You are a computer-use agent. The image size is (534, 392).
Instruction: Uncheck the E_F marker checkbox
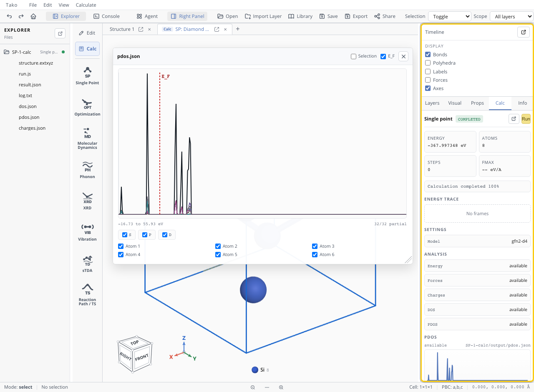click(383, 56)
